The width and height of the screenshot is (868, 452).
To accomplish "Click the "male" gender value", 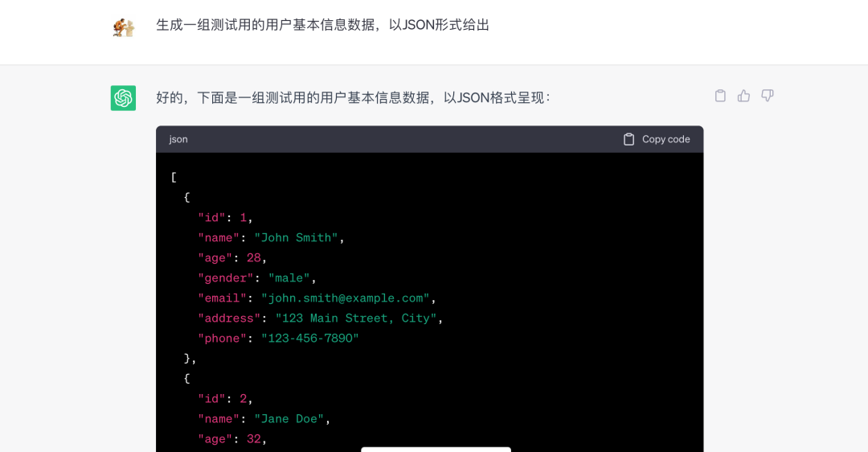I will pyautogui.click(x=289, y=278).
